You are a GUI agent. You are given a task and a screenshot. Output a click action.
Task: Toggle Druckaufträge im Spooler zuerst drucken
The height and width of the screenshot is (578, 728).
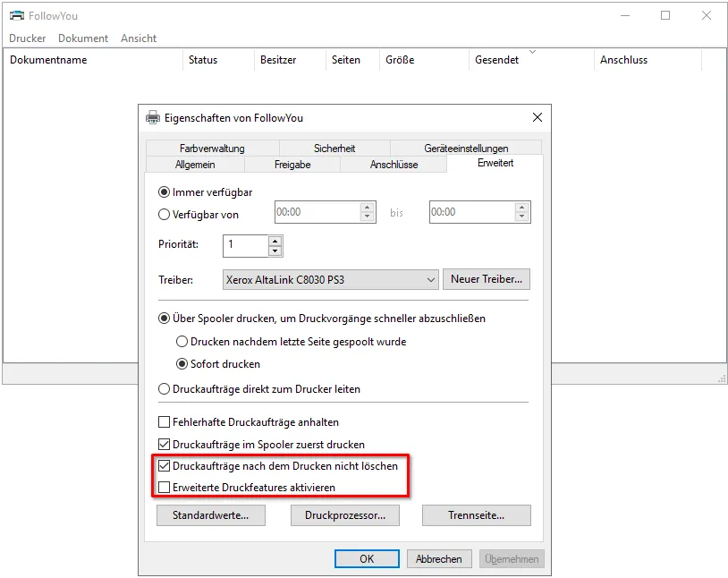point(164,444)
